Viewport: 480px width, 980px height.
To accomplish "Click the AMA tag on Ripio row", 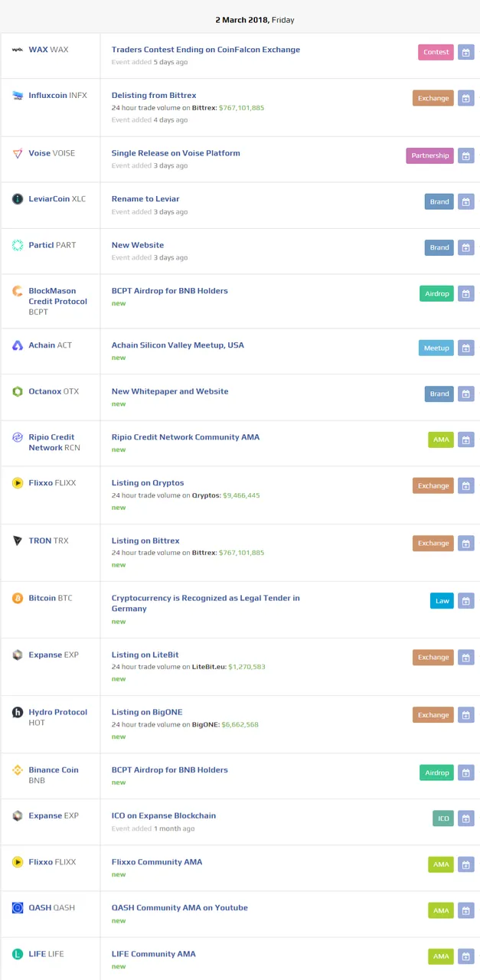I will click(441, 439).
